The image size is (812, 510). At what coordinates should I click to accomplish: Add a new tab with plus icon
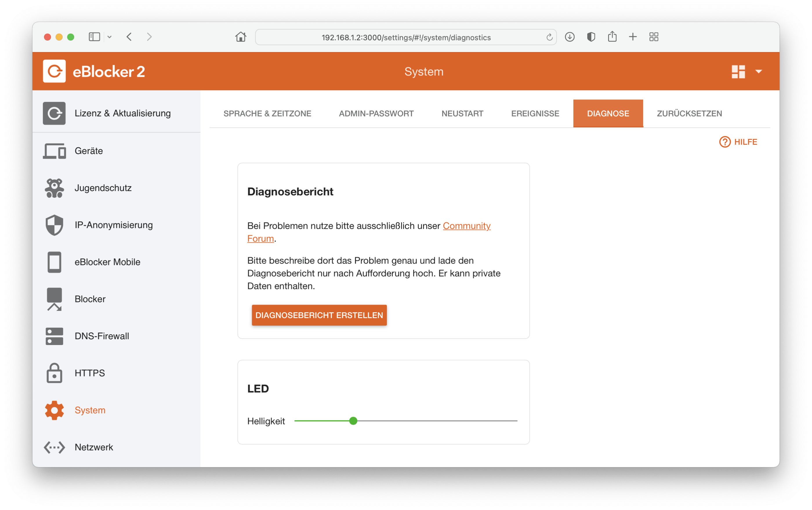[633, 37]
